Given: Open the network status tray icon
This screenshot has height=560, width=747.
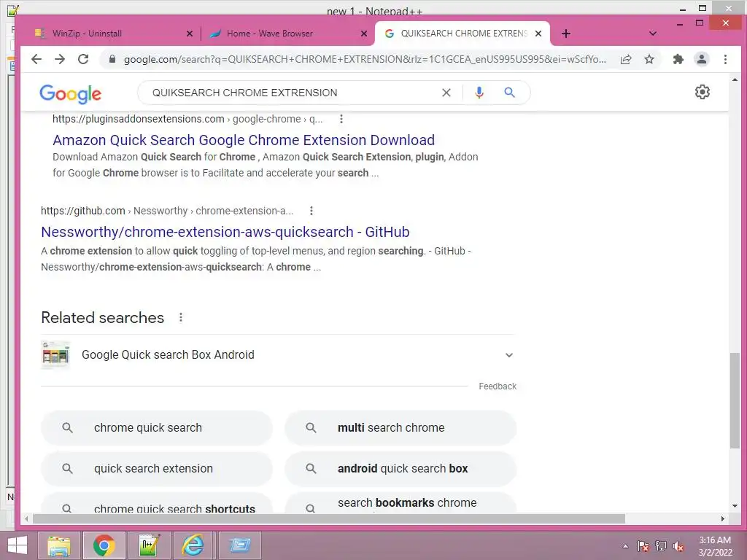Looking at the screenshot, I should (660, 547).
